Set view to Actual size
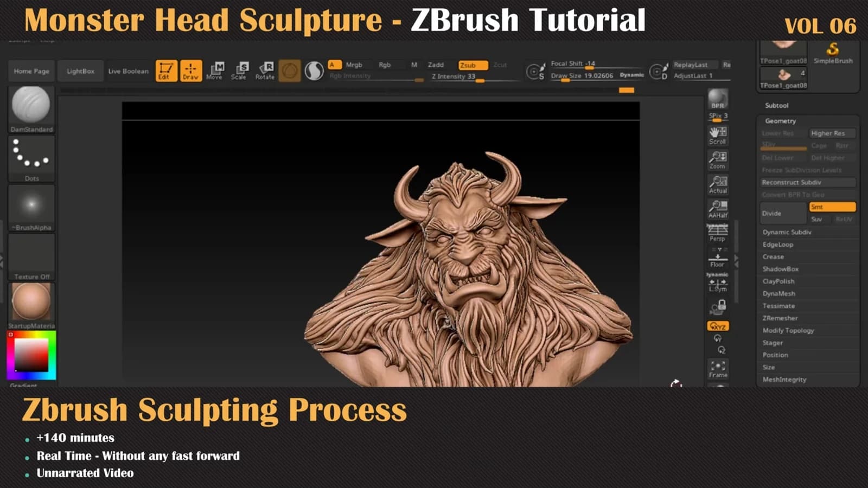 pyautogui.click(x=718, y=185)
